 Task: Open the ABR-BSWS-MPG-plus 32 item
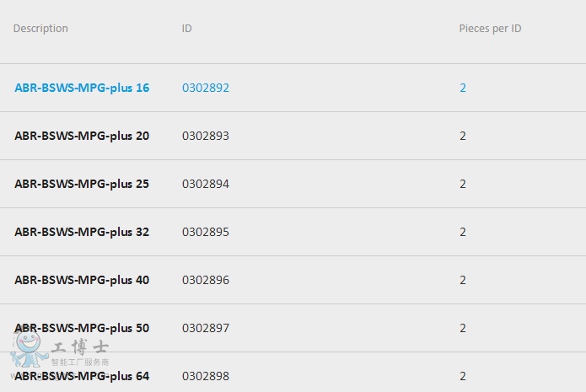point(82,232)
